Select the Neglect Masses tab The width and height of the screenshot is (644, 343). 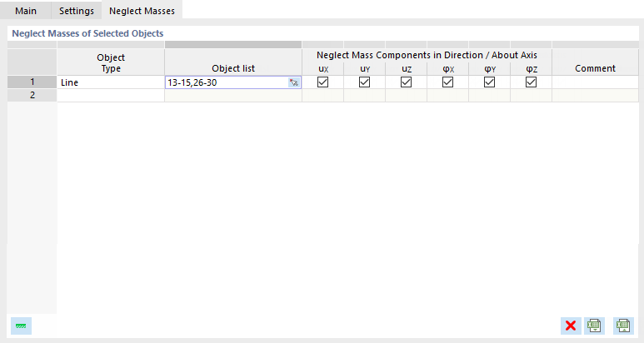(142, 10)
